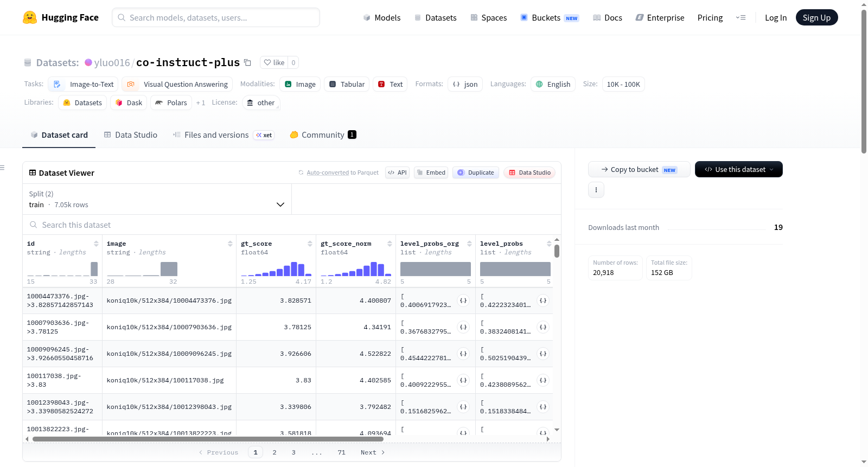Click the table horizontal scrollbar
Viewport: 868px width, 467px height.
[208, 439]
